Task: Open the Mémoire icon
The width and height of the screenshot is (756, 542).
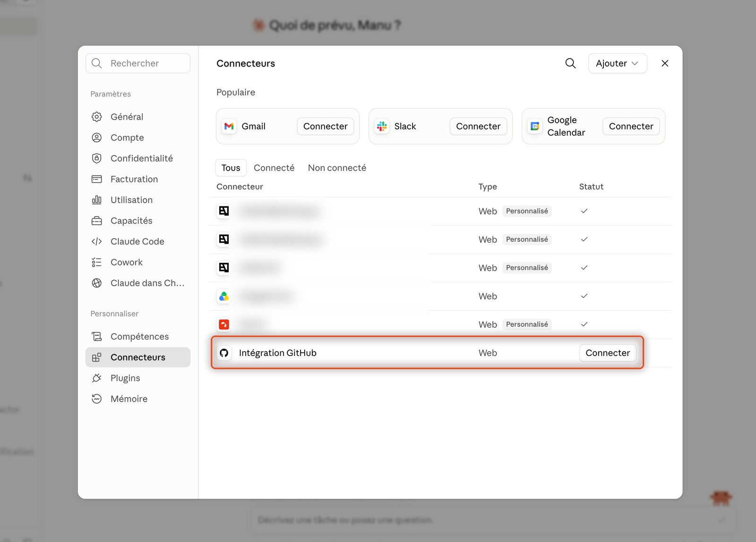Action: click(97, 399)
